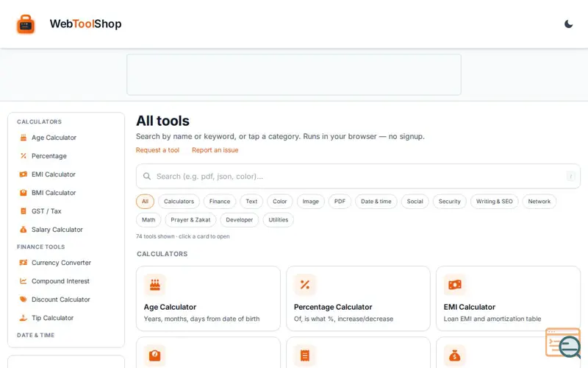Select the Text category filter
The image size is (588, 368).
(251, 201)
